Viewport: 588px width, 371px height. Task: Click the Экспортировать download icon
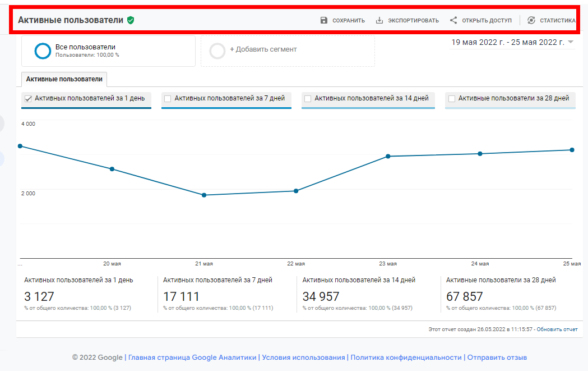[379, 20]
